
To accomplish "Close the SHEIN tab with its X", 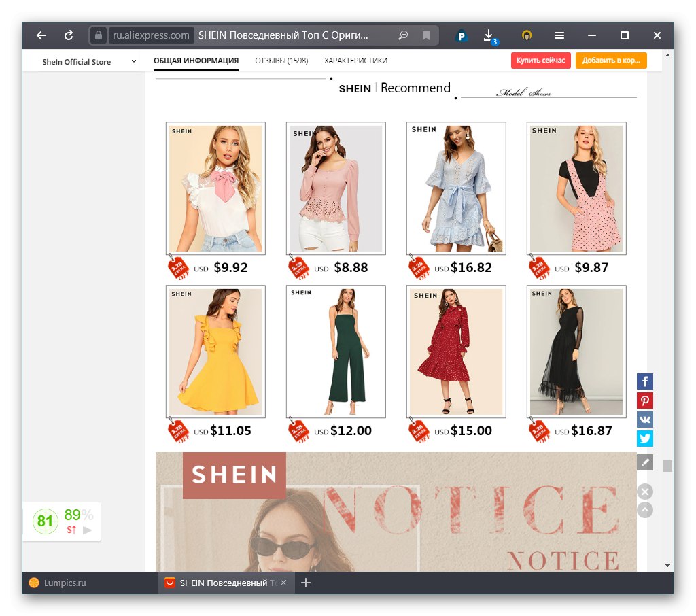I will pos(283,583).
